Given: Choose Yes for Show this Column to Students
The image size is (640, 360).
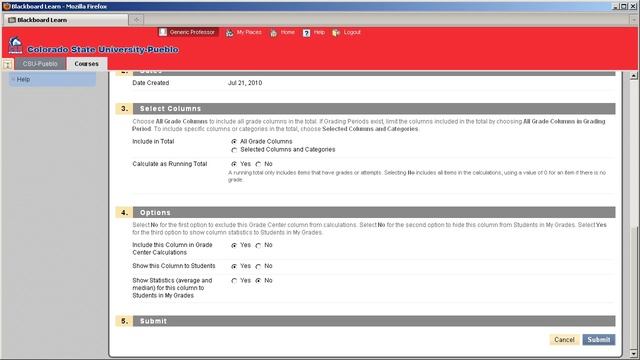Looking at the screenshot, I should (234, 266).
